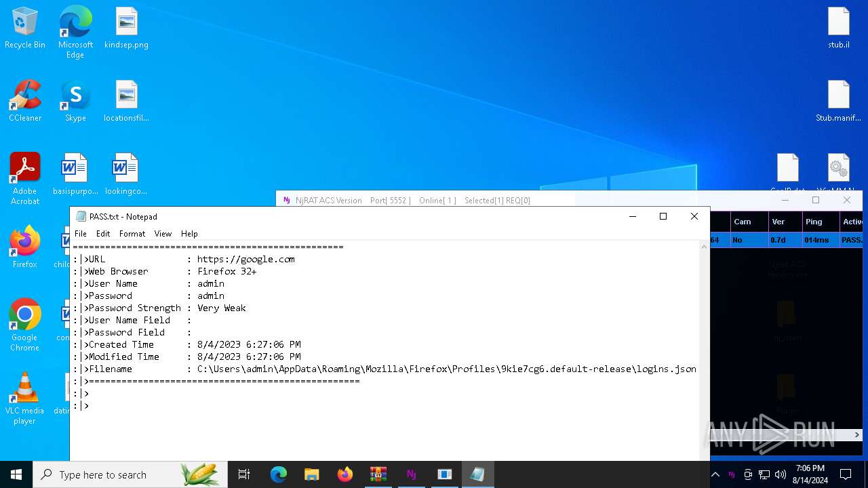Click the logins.json filename path text

coord(447,369)
